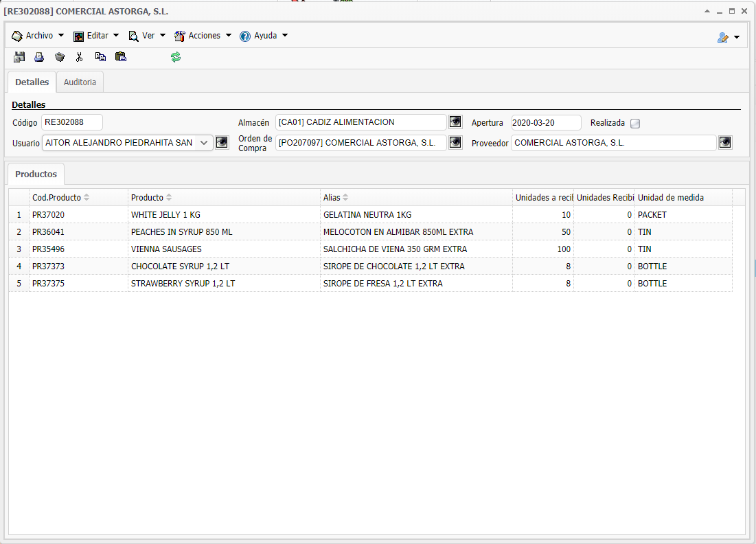Click the WHITE JELLY 1 KG cell
756x544 pixels.
[225, 214]
